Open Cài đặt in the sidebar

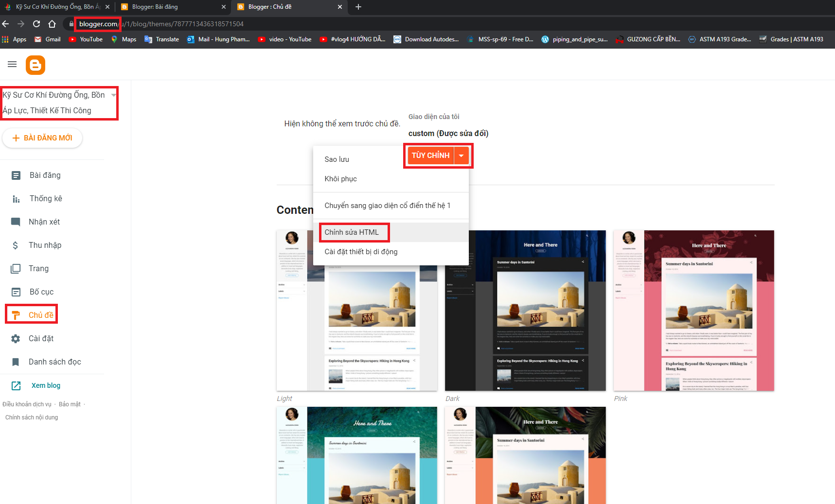coord(41,338)
